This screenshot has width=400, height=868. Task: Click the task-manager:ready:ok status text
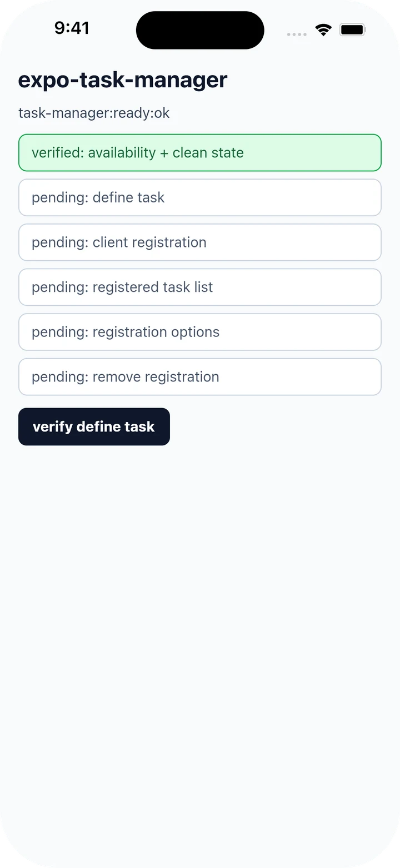pos(94,113)
